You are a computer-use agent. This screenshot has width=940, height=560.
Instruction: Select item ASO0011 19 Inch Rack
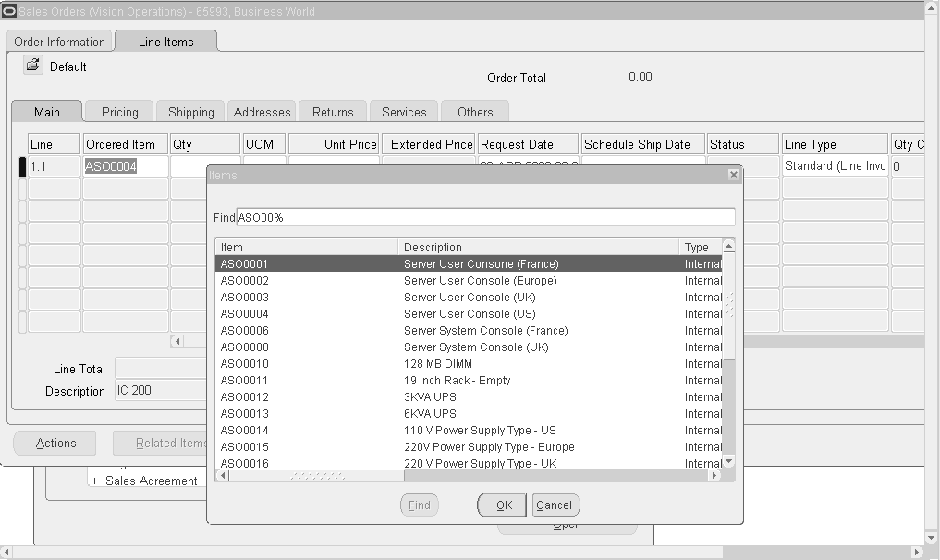[x=469, y=380]
